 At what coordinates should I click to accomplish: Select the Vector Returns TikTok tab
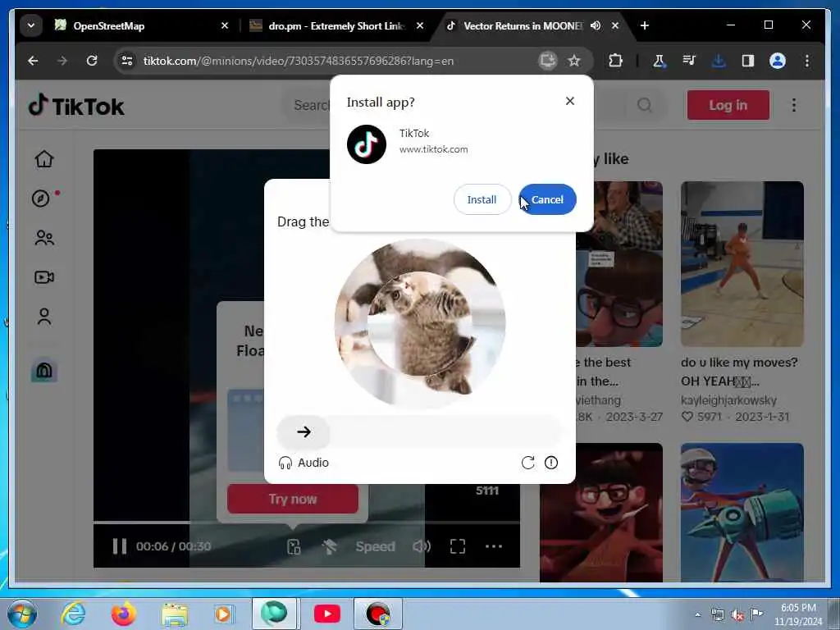[523, 25]
